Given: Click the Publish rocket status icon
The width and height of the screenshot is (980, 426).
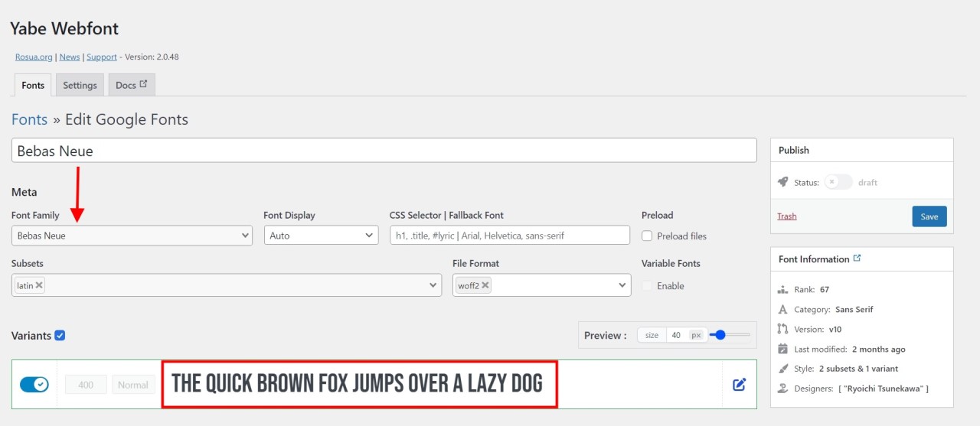Looking at the screenshot, I should 782,182.
